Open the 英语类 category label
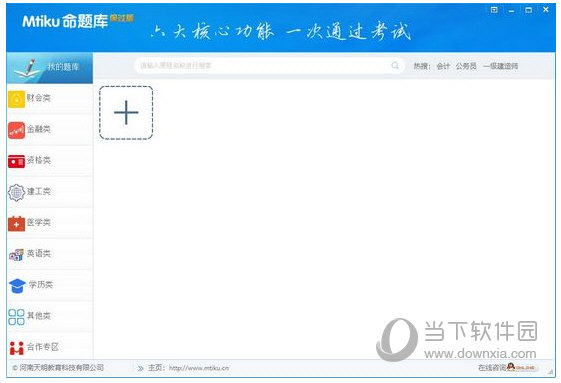The width and height of the screenshot is (561, 383). (39, 253)
